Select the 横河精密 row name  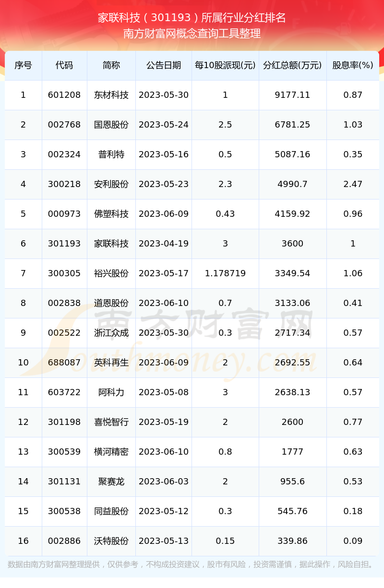tap(111, 452)
